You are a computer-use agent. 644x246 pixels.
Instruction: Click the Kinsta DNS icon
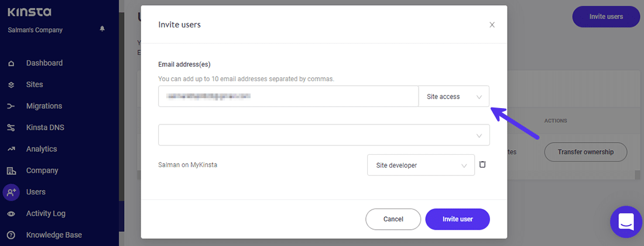[11, 127]
